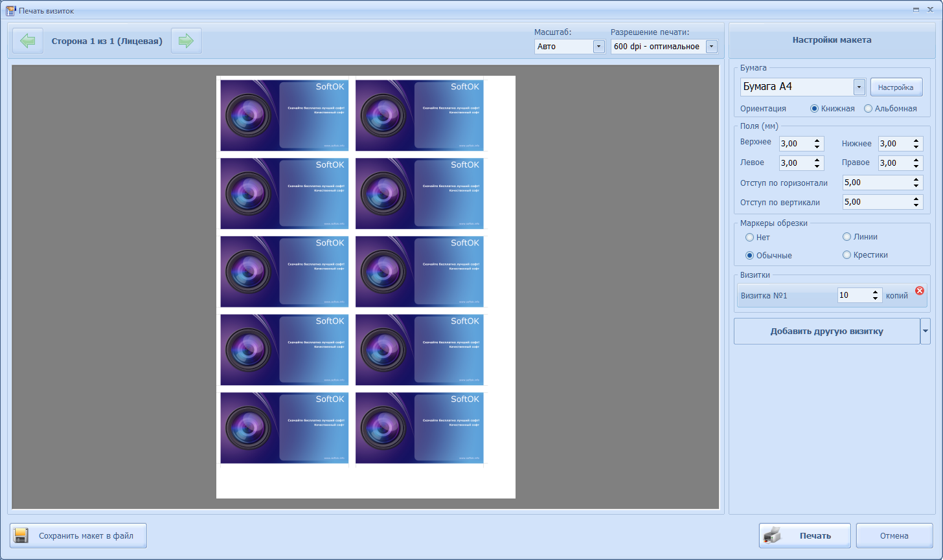Screen dimensions: 943x560
Task: Expand the arrow beside Добавить другую визитку
Action: point(926,331)
